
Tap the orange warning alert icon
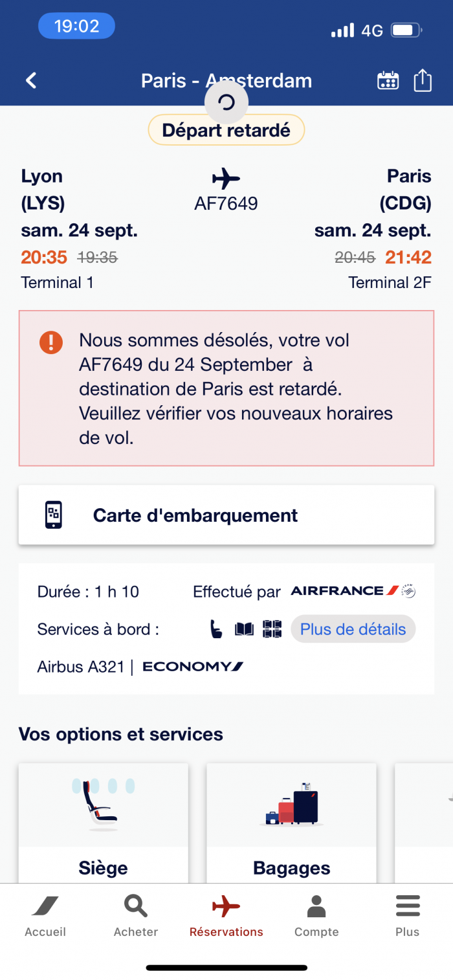(51, 342)
